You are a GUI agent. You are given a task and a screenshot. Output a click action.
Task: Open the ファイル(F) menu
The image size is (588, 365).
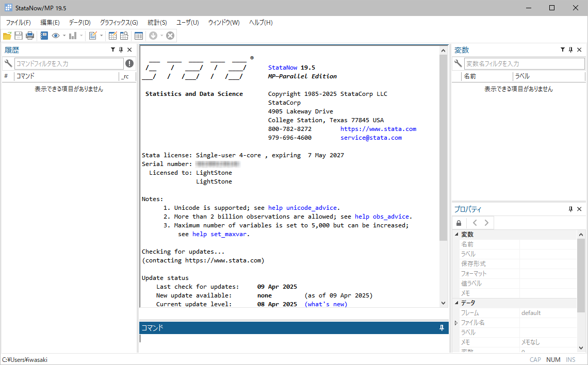19,23
